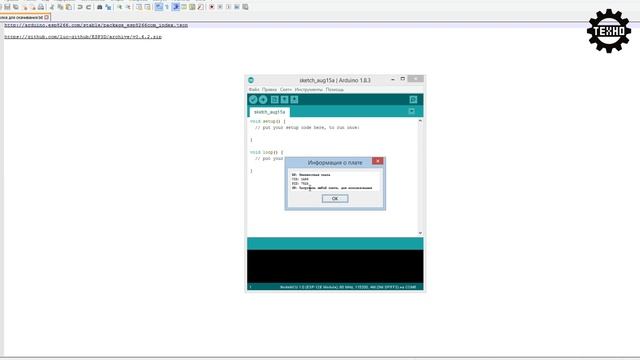Click the Replace toolbar icon
The width and height of the screenshot is (640, 360).
pyautogui.click(x=108, y=7)
